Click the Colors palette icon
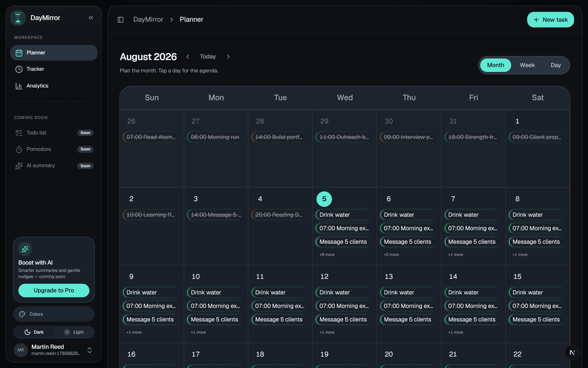 22,314
